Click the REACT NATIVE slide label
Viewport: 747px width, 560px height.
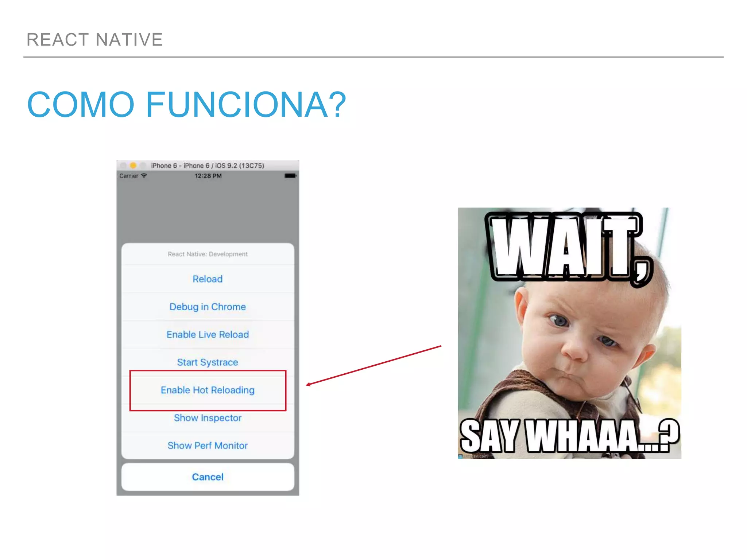tap(95, 39)
